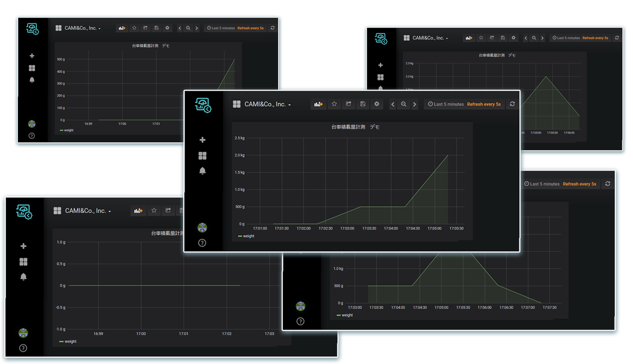Shift time range forward in center window
This screenshot has height=364, width=633.
pos(414,104)
